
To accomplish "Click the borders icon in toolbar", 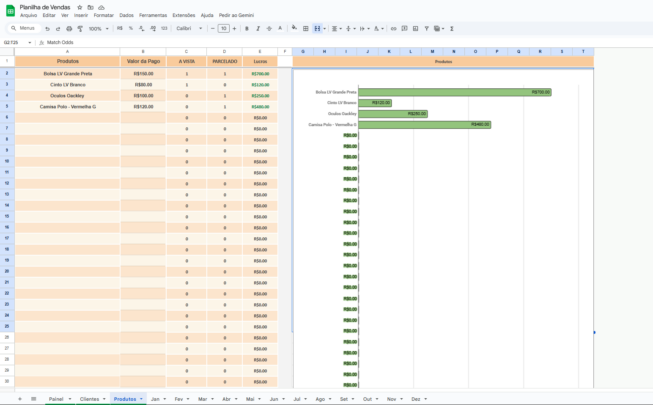I will (x=305, y=29).
